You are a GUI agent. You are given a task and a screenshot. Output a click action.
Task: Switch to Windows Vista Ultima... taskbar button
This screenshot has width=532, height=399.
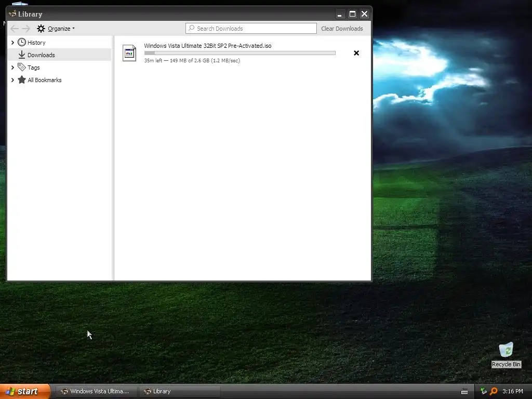click(96, 391)
